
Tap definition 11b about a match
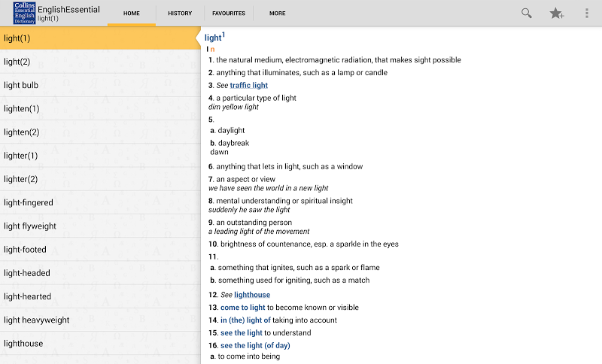coord(290,280)
